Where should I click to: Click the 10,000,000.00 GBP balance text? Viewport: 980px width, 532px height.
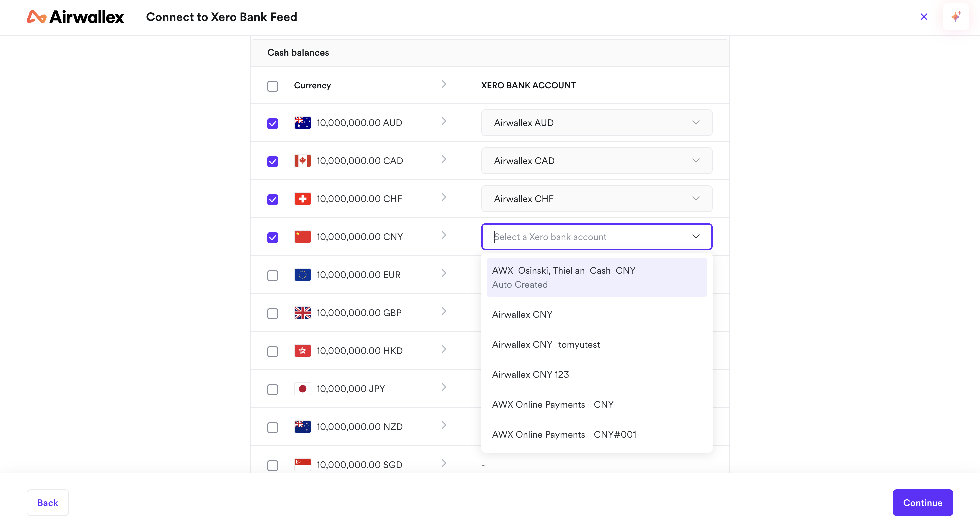(359, 313)
